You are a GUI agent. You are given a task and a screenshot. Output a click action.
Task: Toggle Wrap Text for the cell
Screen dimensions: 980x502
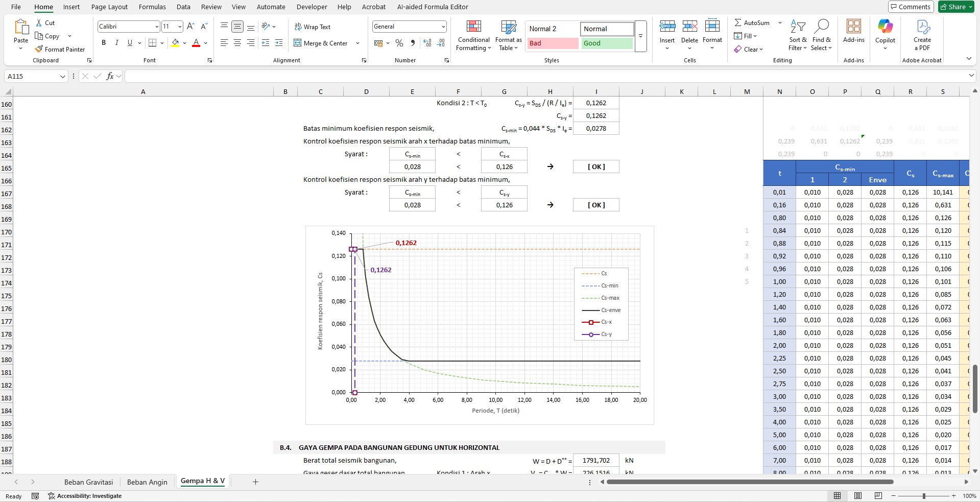point(313,27)
